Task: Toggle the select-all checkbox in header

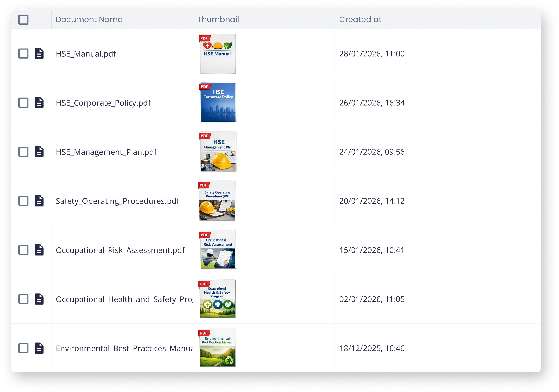Action: pos(23,20)
